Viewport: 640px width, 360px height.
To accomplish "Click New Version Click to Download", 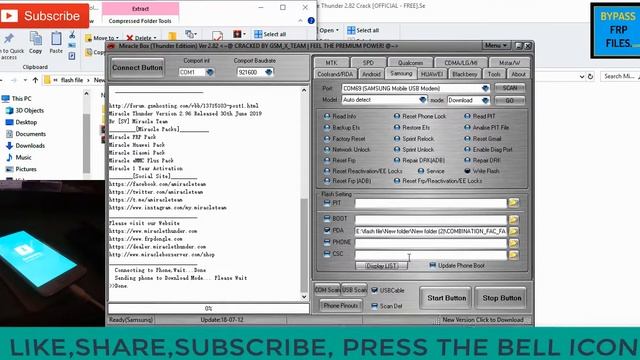I will 482,320.
